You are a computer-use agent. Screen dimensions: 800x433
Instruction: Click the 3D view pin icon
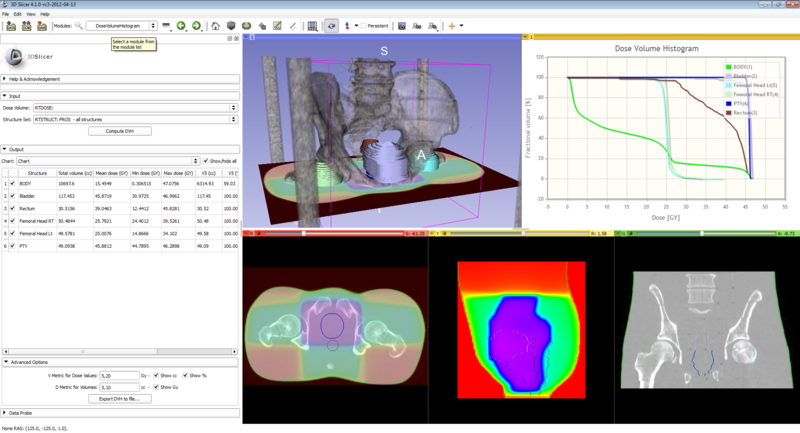pos(246,37)
